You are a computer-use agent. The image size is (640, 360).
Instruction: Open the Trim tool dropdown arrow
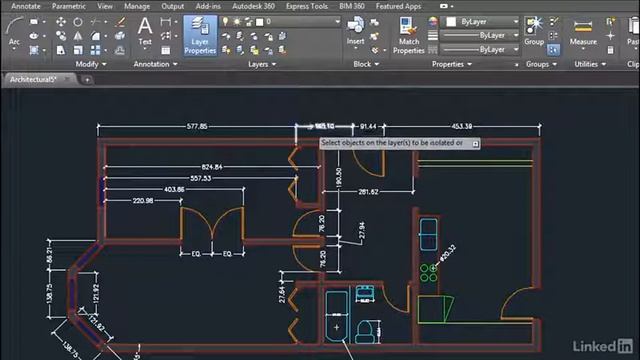[105, 22]
